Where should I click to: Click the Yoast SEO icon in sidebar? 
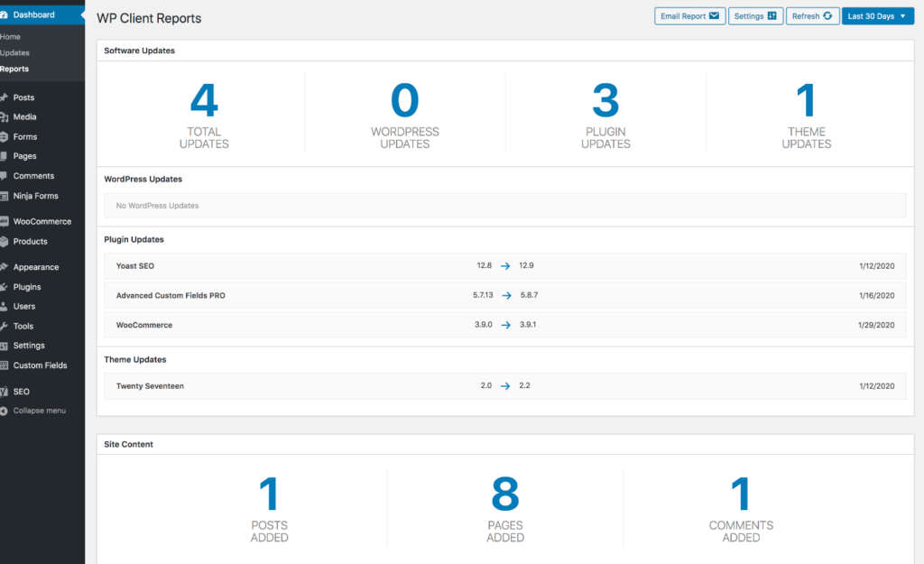(x=4, y=393)
